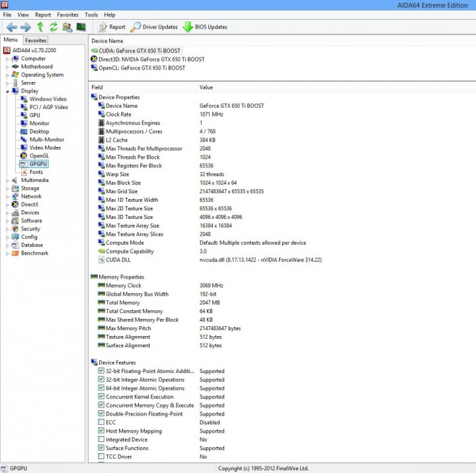476x473 pixels.
Task: Open the Tools menu
Action: click(91, 15)
